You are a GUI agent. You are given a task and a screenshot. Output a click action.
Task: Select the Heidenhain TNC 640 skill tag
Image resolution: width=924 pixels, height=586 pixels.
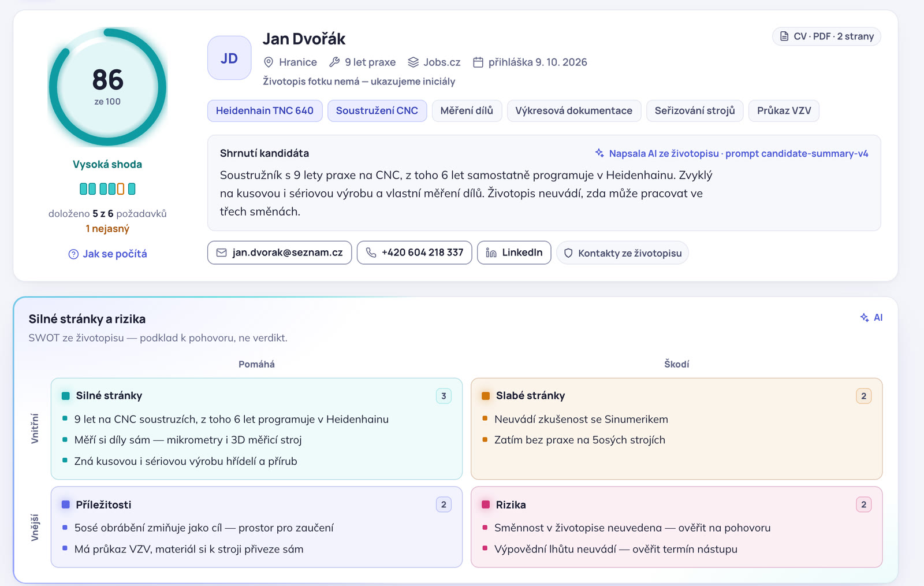coord(264,110)
